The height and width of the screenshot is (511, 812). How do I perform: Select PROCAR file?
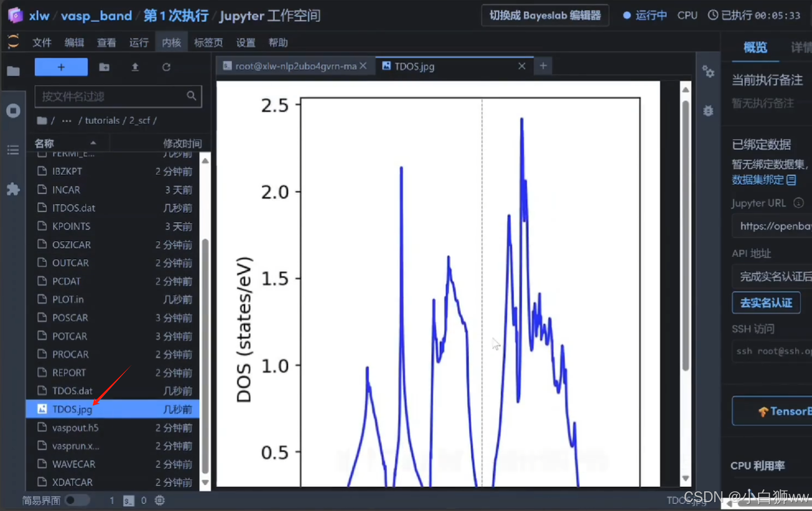[x=113, y=354]
